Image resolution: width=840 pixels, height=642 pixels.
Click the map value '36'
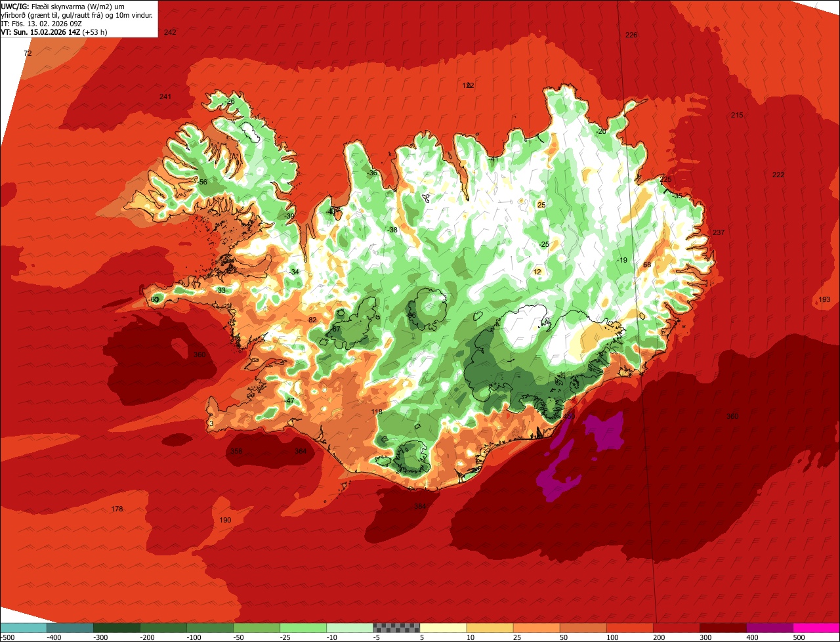(x=373, y=173)
